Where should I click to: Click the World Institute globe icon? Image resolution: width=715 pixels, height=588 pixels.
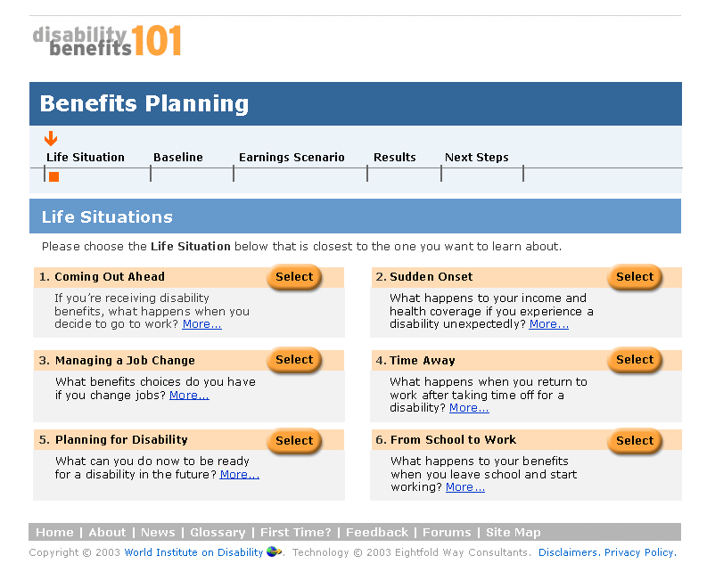(x=274, y=552)
